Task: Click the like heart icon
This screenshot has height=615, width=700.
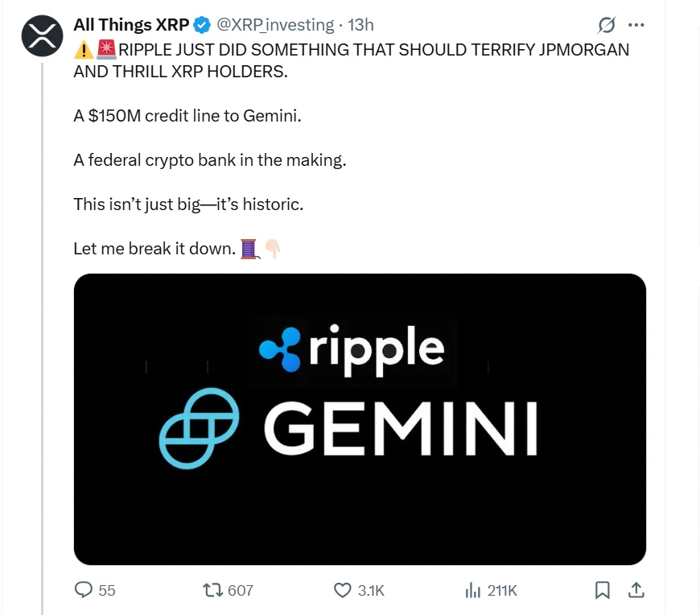Action: coord(342,590)
